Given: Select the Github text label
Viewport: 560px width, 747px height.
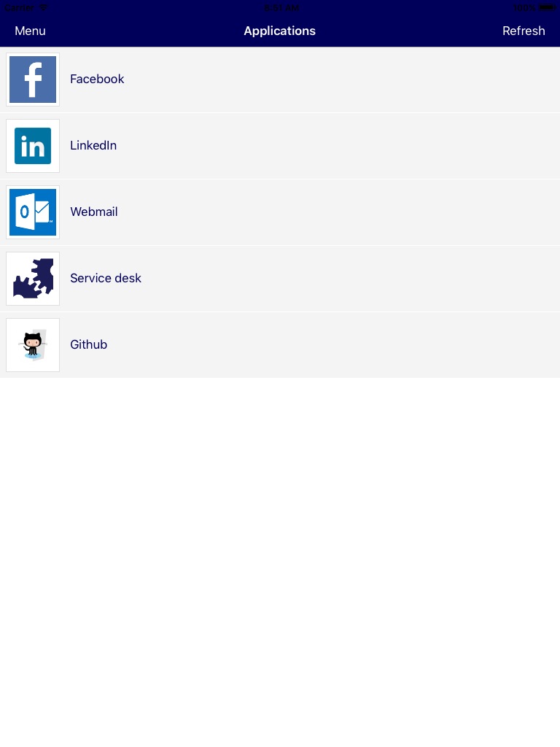Looking at the screenshot, I should 88,344.
